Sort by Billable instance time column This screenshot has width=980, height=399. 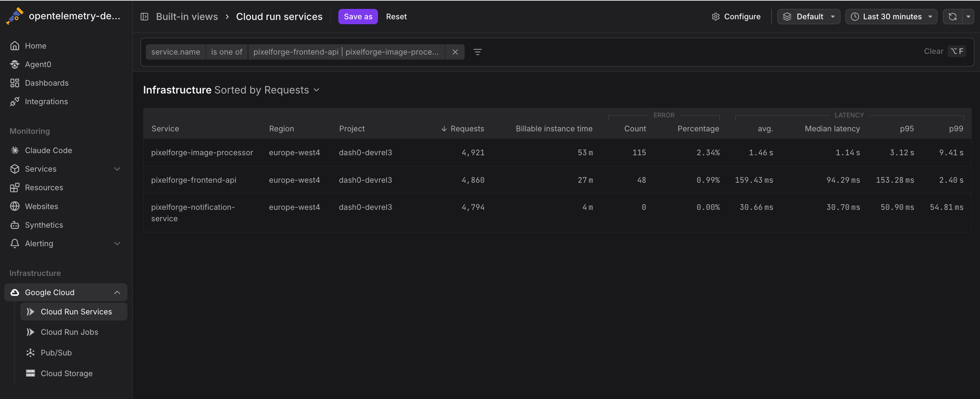(554, 128)
